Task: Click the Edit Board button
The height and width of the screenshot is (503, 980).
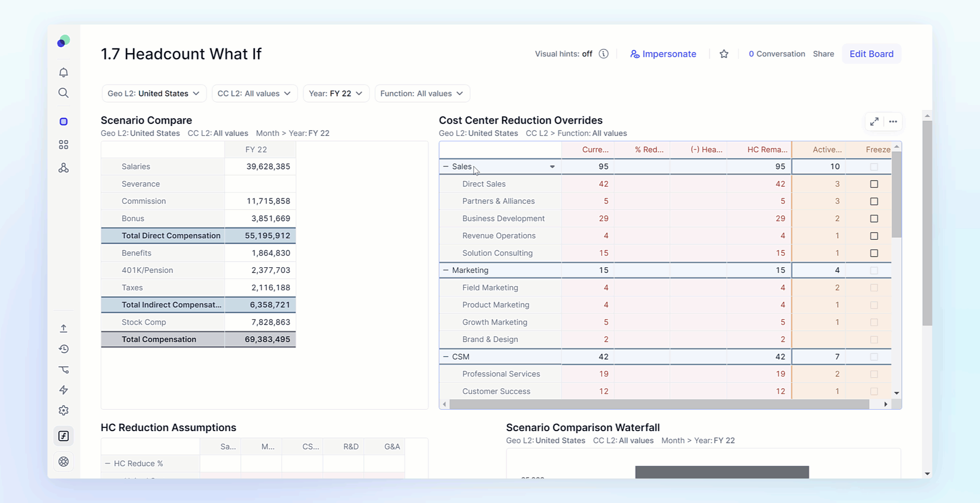Action: [x=871, y=54]
